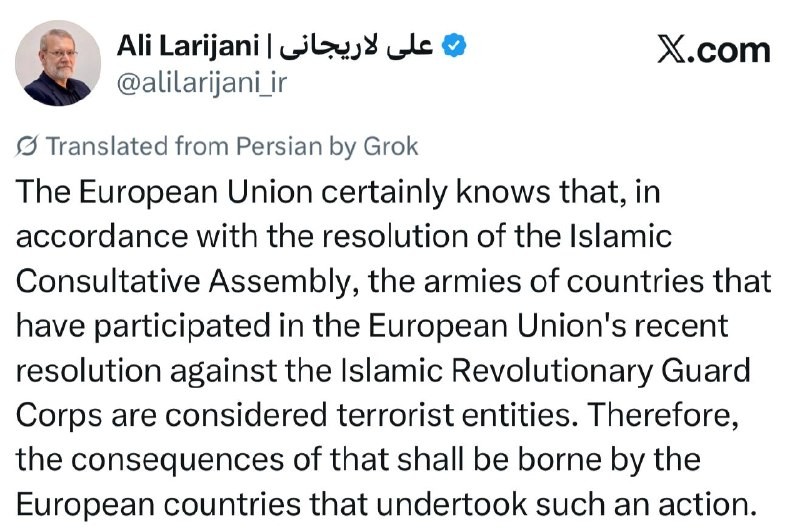This screenshot has height=532, width=800.
Task: Click Ali Larijani's profile photo
Action: 58,63
